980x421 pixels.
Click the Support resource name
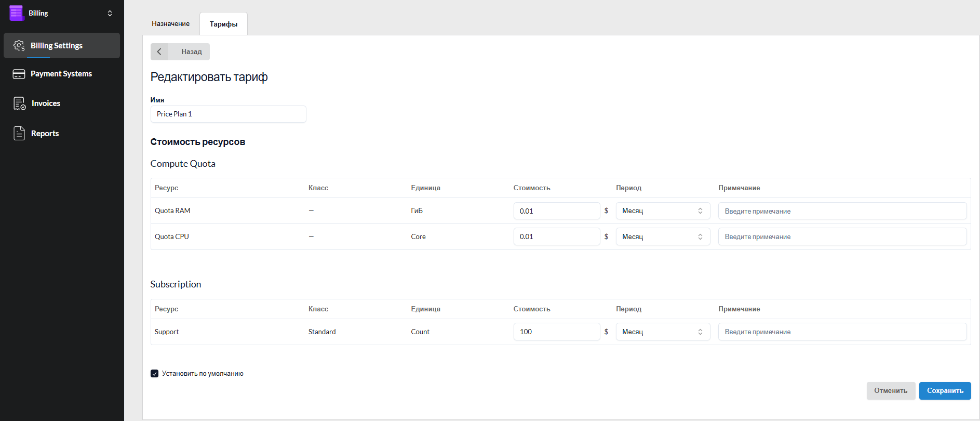167,332
